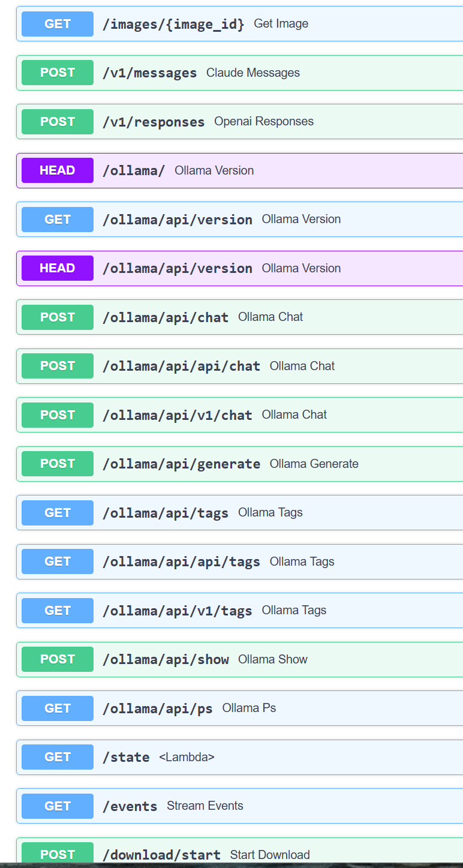The width and height of the screenshot is (463, 868).
Task: Select the /download/start path link
Action: pos(161,855)
